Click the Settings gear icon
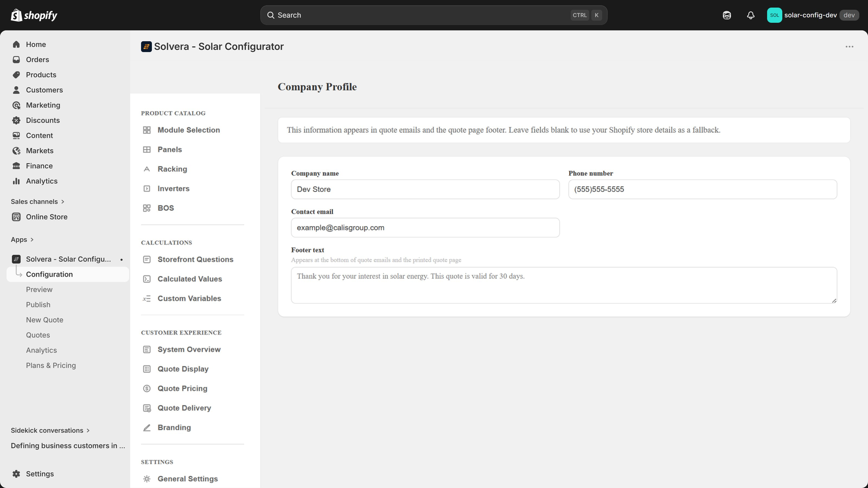Screen dimensions: 868x488 pyautogui.click(x=16, y=474)
